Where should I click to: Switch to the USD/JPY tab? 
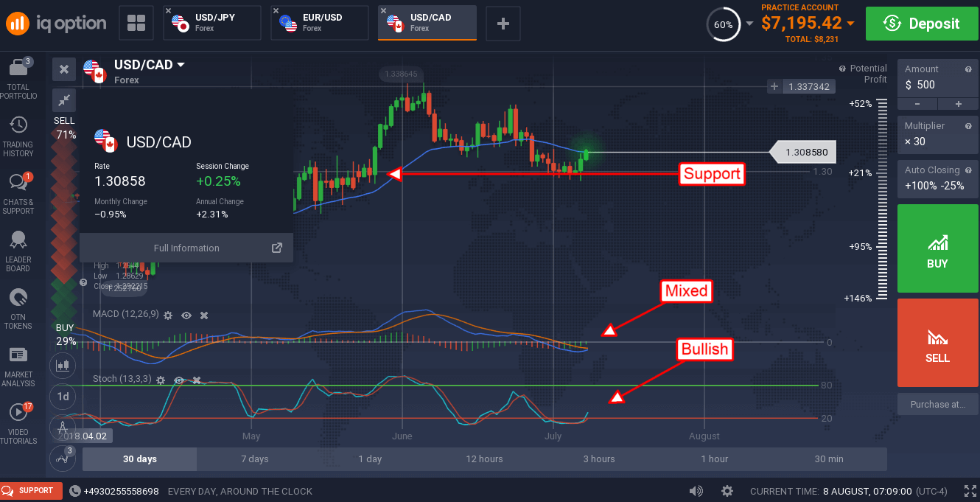tap(212, 23)
